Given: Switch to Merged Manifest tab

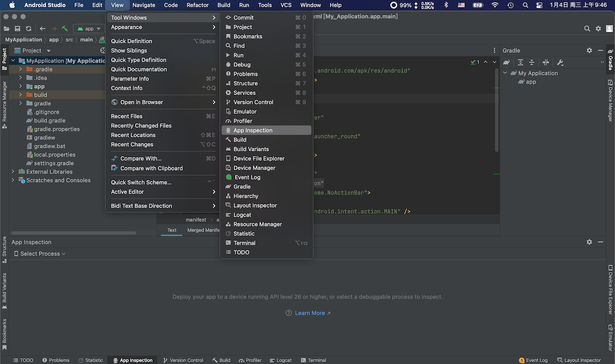Looking at the screenshot, I should [x=203, y=230].
